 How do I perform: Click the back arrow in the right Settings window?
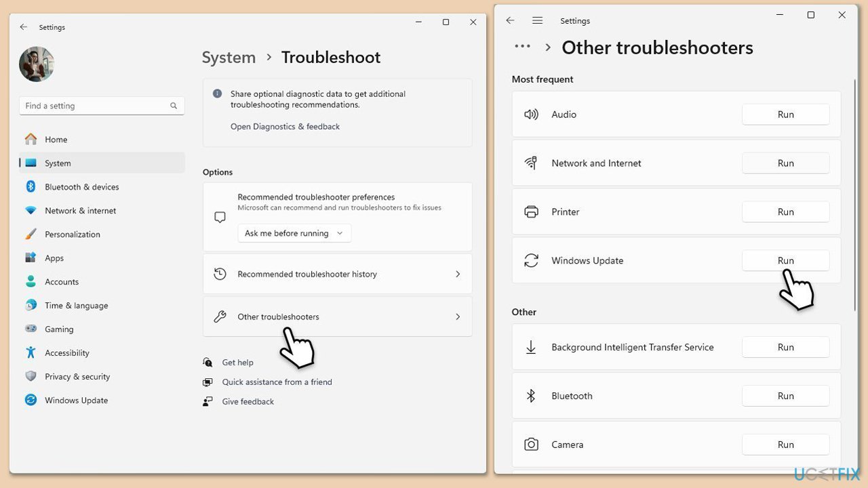pos(510,20)
